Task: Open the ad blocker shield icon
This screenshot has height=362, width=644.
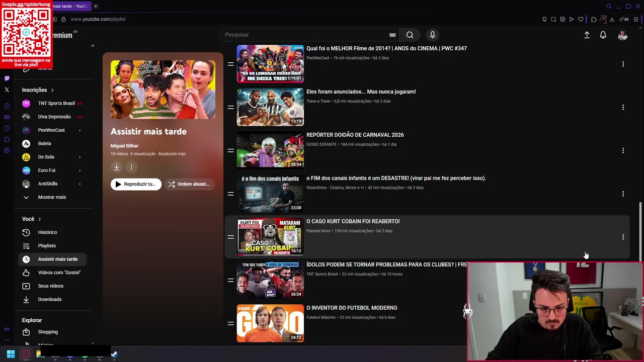Action: coord(562,19)
